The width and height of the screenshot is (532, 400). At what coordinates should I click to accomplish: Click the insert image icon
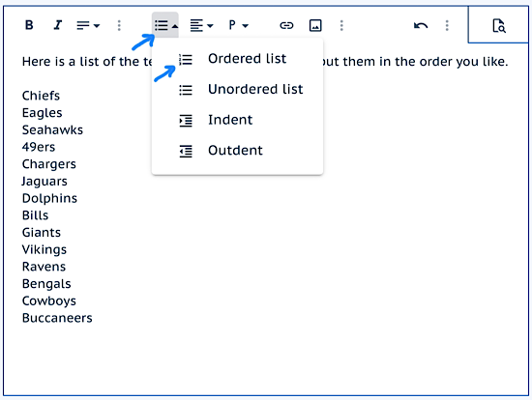(315, 25)
